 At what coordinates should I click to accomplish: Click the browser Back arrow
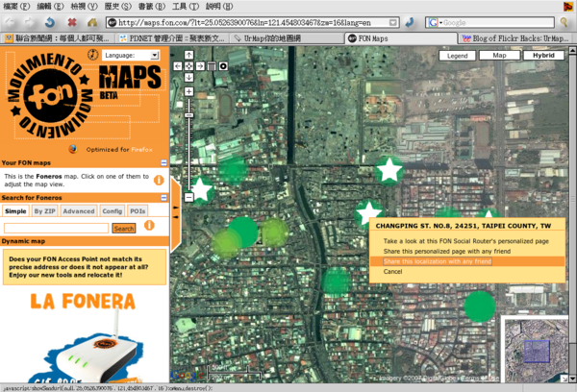[11, 22]
